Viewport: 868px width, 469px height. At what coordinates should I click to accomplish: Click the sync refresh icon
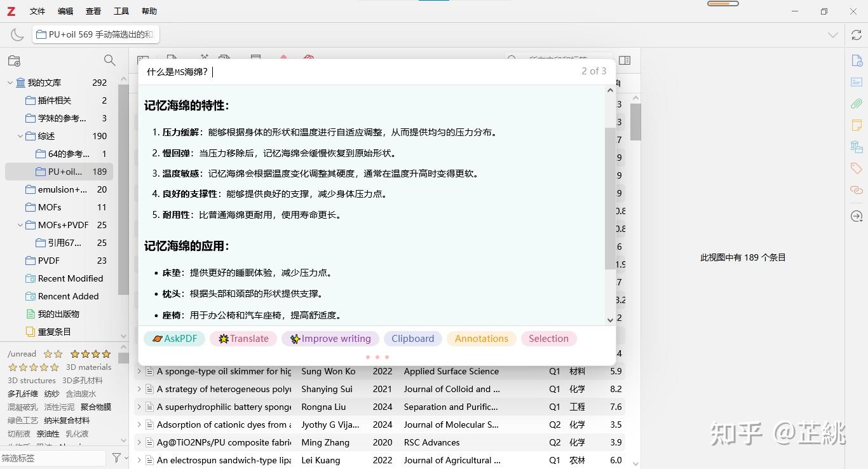click(857, 35)
